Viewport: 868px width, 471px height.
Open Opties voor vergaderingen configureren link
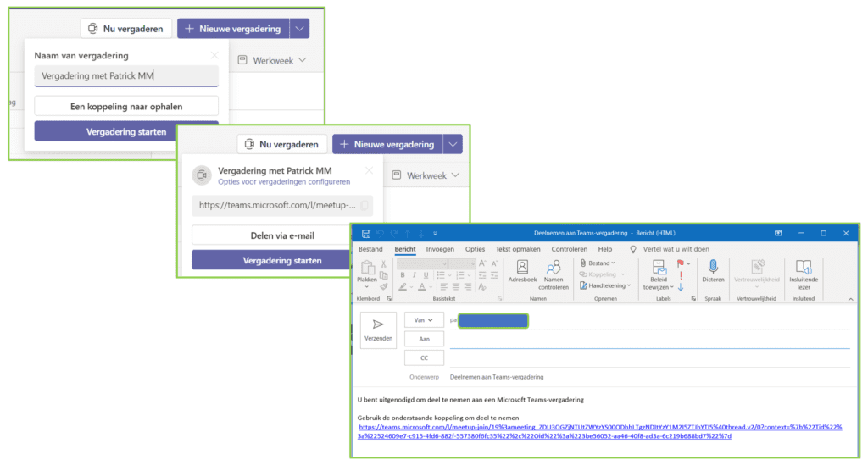(x=284, y=181)
